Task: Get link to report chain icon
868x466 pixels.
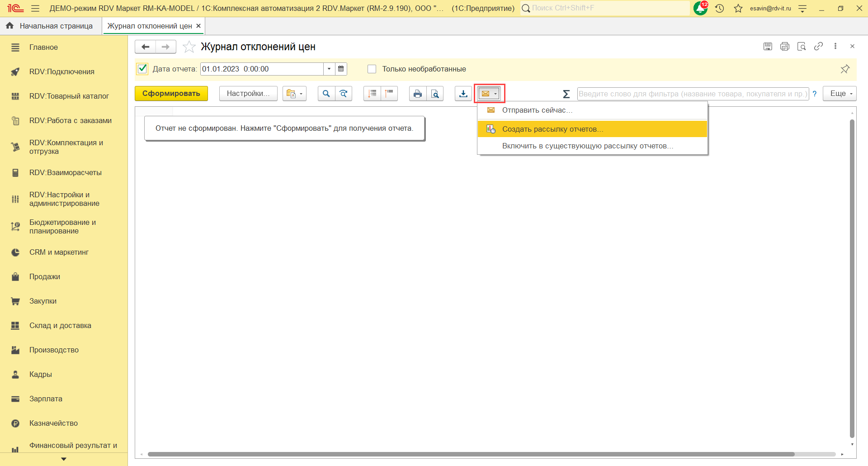Action: point(818,46)
